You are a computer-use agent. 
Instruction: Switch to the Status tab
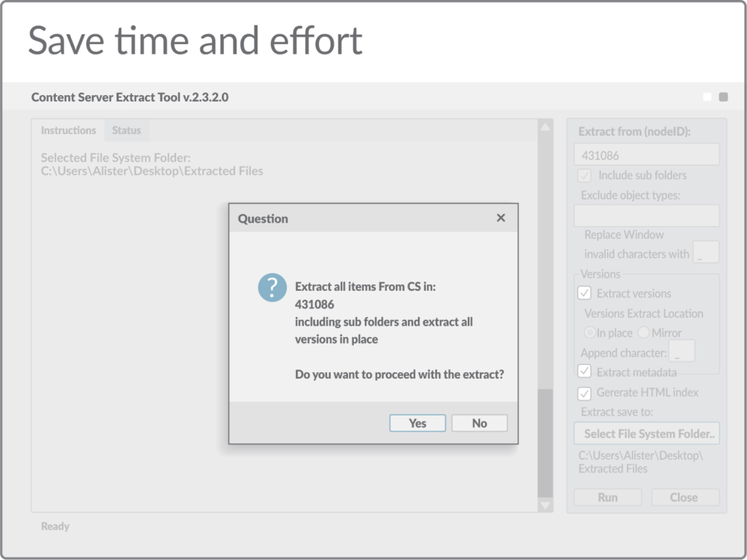(x=127, y=130)
